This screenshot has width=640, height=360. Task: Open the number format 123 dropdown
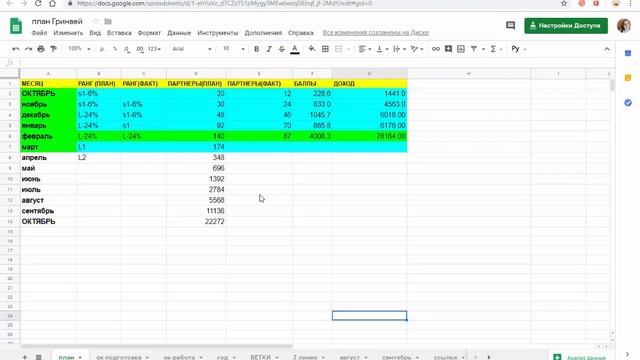[154, 49]
